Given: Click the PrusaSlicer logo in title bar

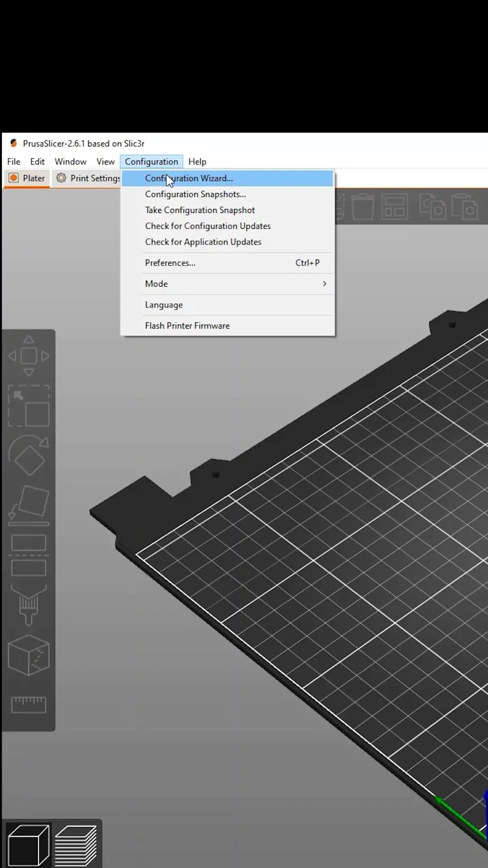Looking at the screenshot, I should pos(14,143).
